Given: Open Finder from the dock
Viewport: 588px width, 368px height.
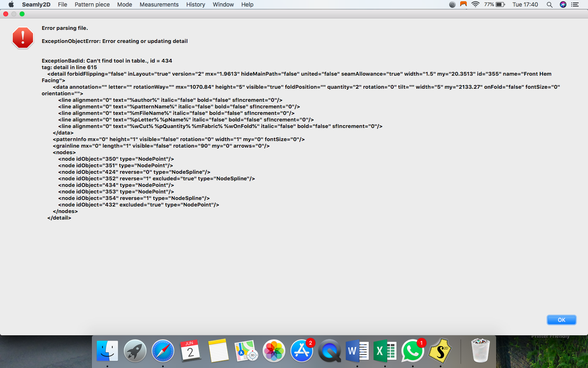Looking at the screenshot, I should click(x=107, y=351).
